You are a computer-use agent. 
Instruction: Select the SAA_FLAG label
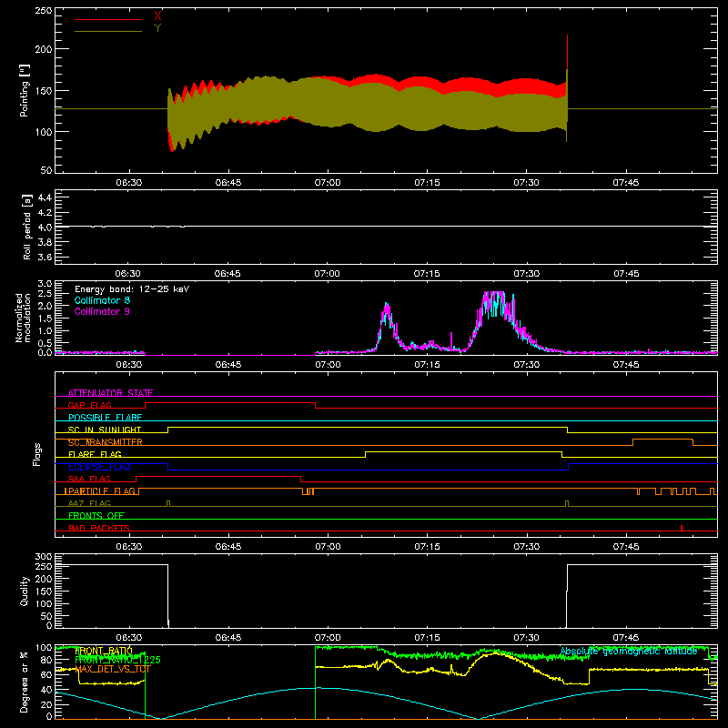[89, 479]
